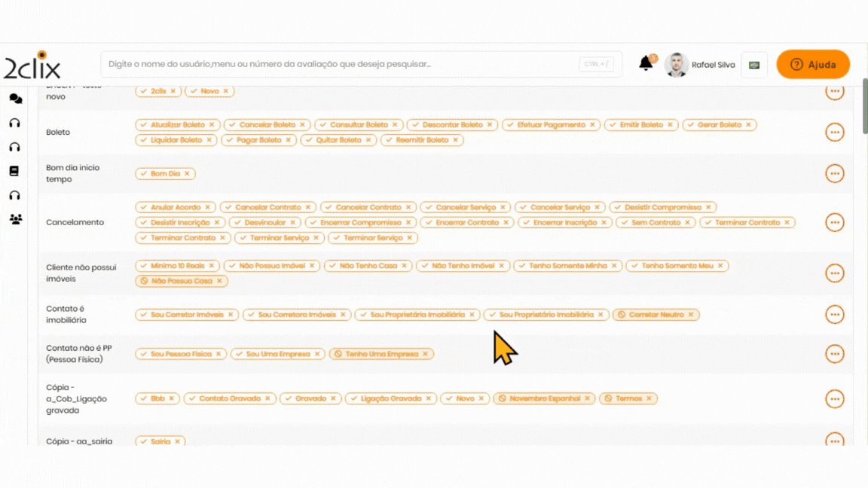This screenshot has width=868, height=488.
Task: Remove the Bom Dia tag via its X
Action: point(187,174)
